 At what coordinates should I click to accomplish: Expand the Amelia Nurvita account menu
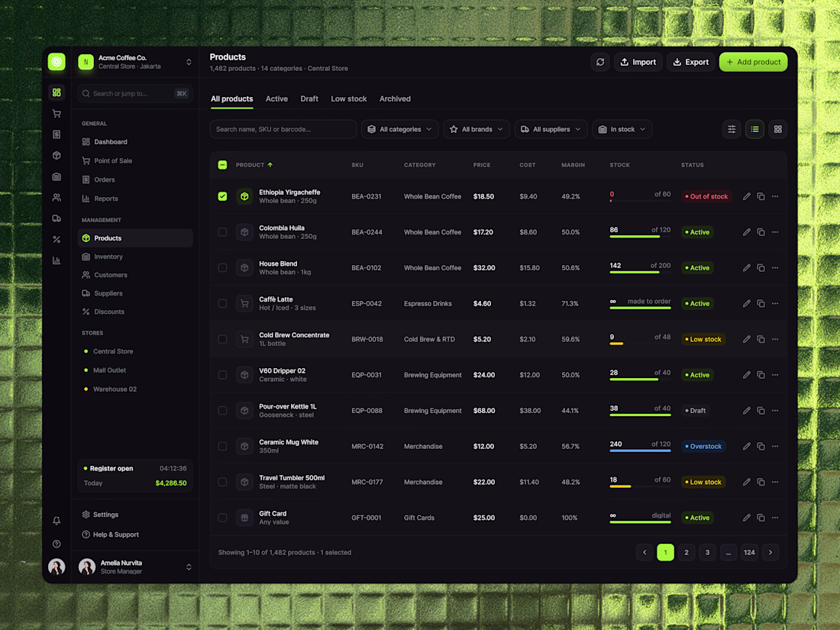tap(189, 567)
